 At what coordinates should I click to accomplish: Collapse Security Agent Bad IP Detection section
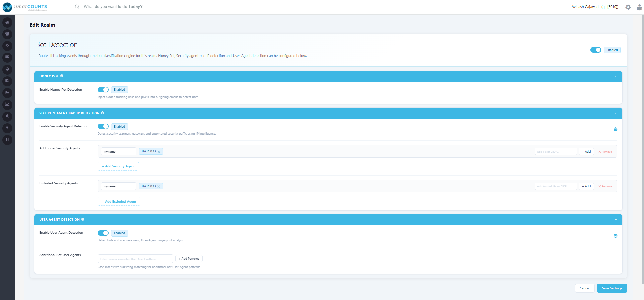tap(616, 113)
